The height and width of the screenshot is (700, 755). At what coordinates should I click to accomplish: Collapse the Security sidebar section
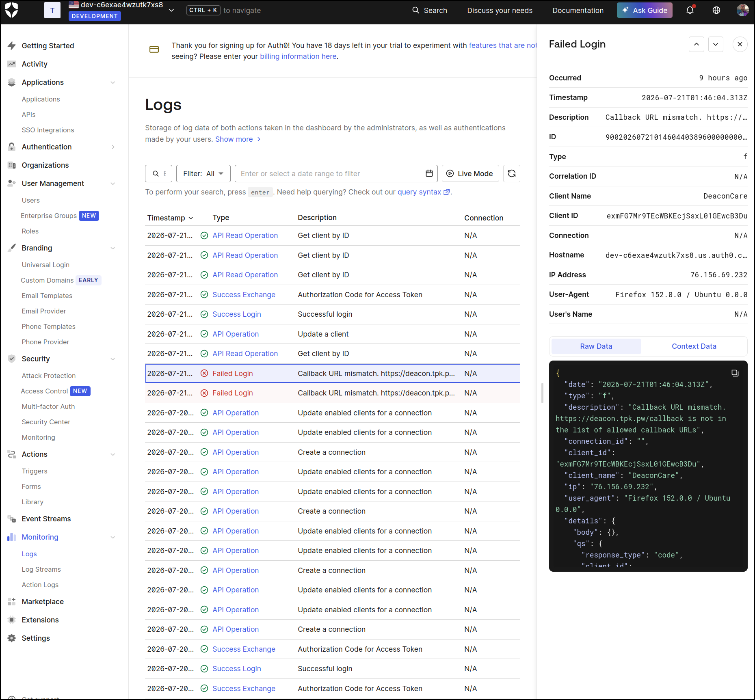pos(113,359)
